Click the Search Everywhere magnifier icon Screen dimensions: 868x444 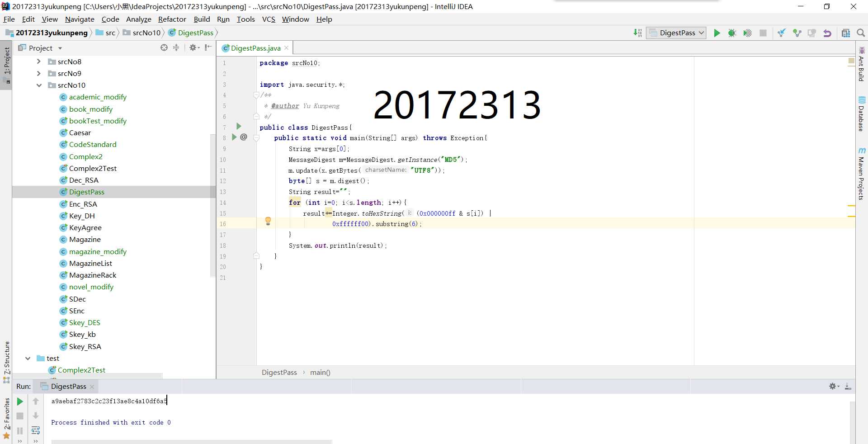[861, 33]
